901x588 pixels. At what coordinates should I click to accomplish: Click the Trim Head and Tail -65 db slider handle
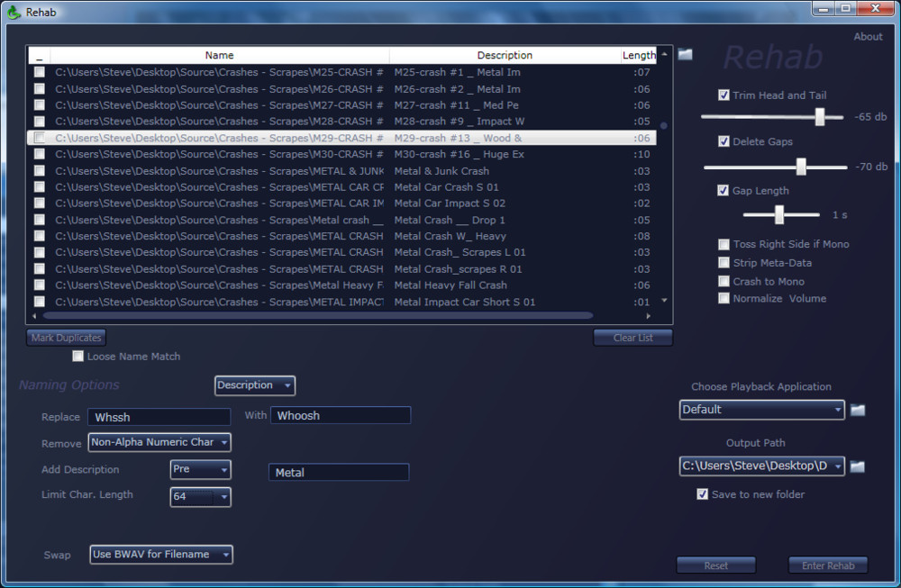(x=820, y=116)
